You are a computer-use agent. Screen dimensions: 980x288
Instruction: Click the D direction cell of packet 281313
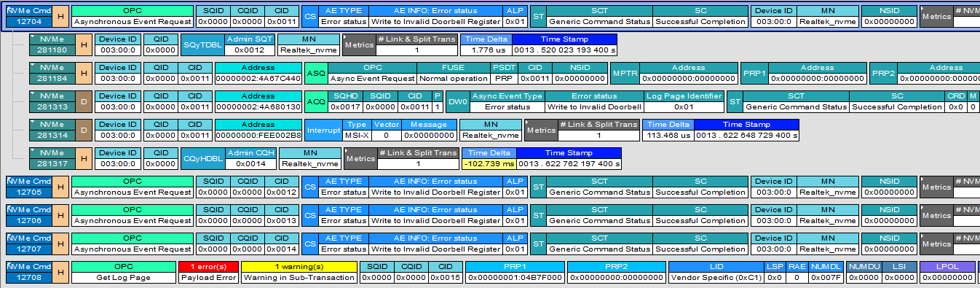(84, 101)
